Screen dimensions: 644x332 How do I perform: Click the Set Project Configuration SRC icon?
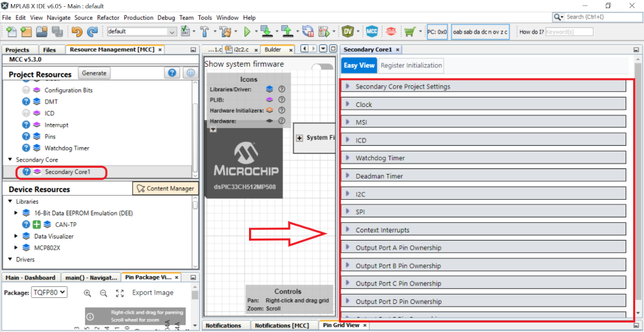click(x=186, y=31)
